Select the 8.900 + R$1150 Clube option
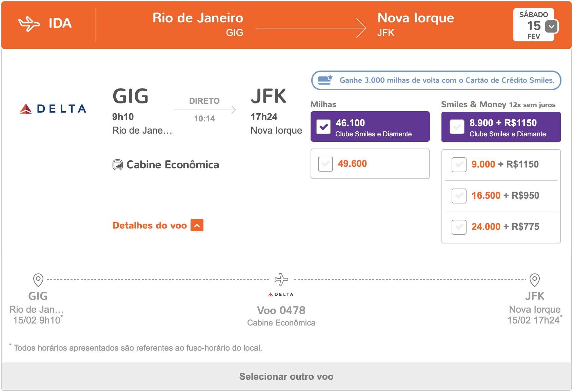573x392 pixels. (457, 127)
